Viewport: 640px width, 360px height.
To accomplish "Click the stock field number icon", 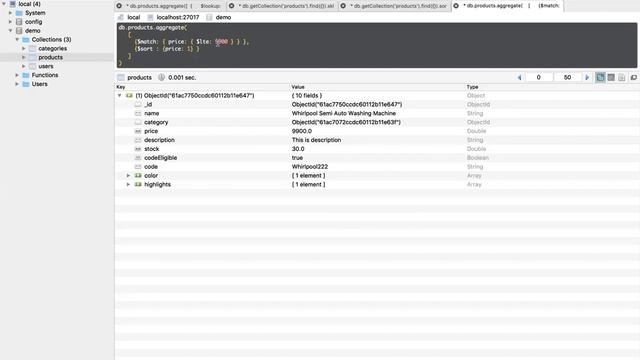I will click(138, 149).
